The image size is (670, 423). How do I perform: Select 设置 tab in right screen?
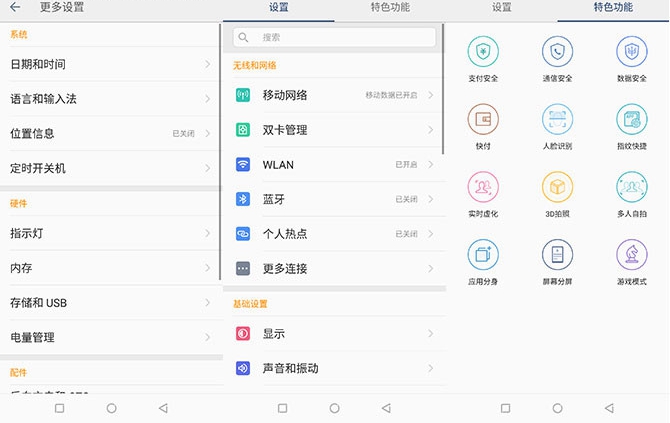(502, 8)
